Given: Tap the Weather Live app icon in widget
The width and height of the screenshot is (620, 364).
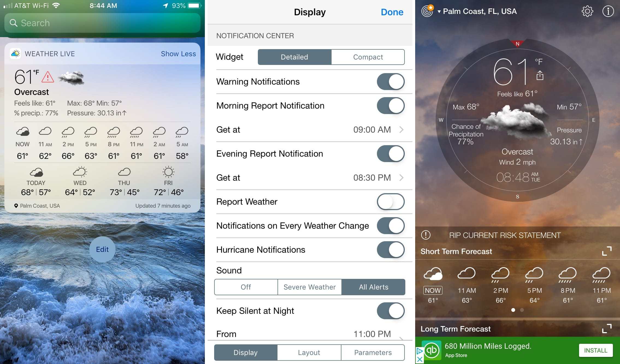Looking at the screenshot, I should click(x=16, y=54).
